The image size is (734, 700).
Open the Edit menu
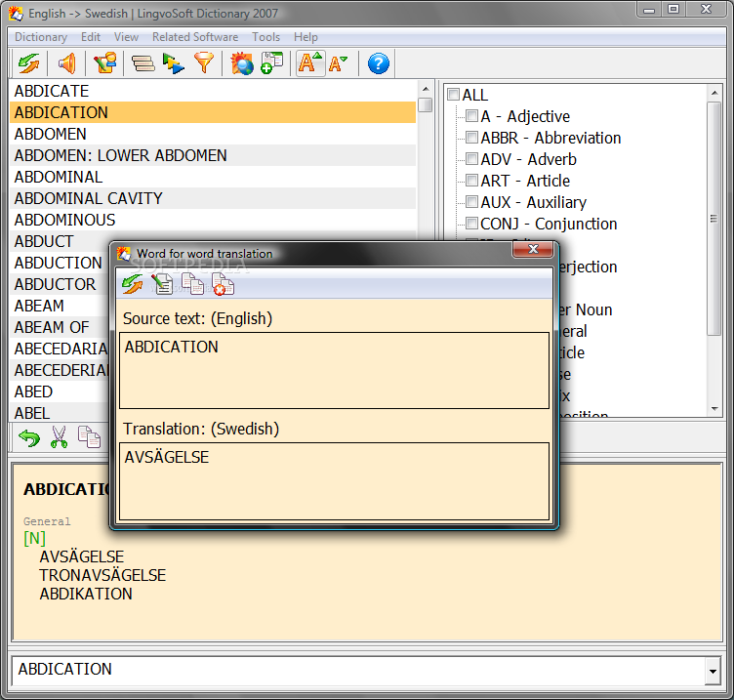click(91, 37)
